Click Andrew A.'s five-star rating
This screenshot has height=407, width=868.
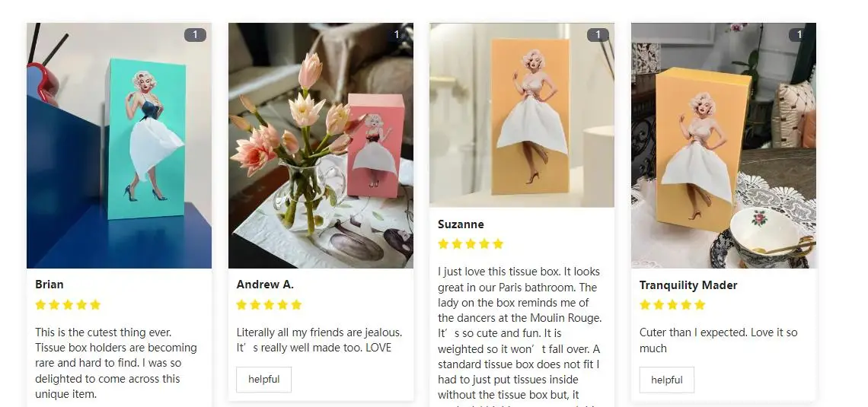(x=270, y=305)
